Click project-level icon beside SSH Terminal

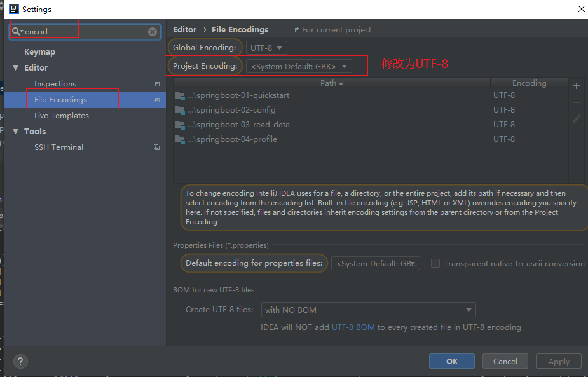pos(156,147)
